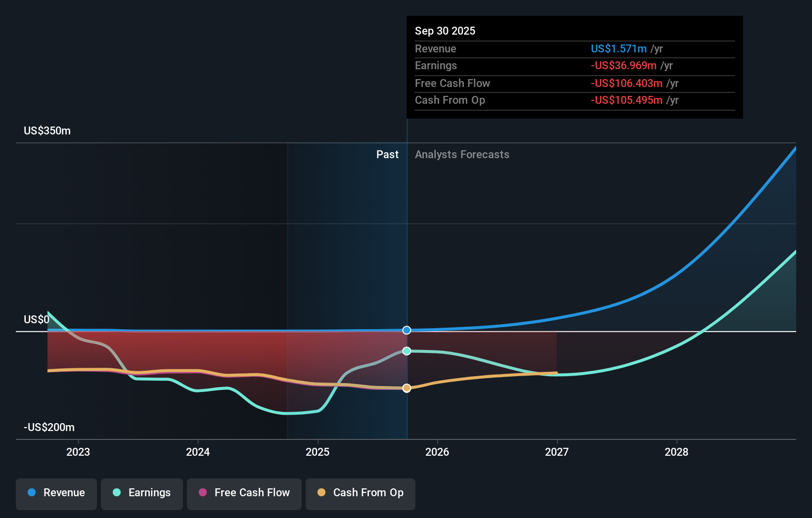Toggle the Earnings series visibility
The height and width of the screenshot is (518, 812).
coord(141,493)
